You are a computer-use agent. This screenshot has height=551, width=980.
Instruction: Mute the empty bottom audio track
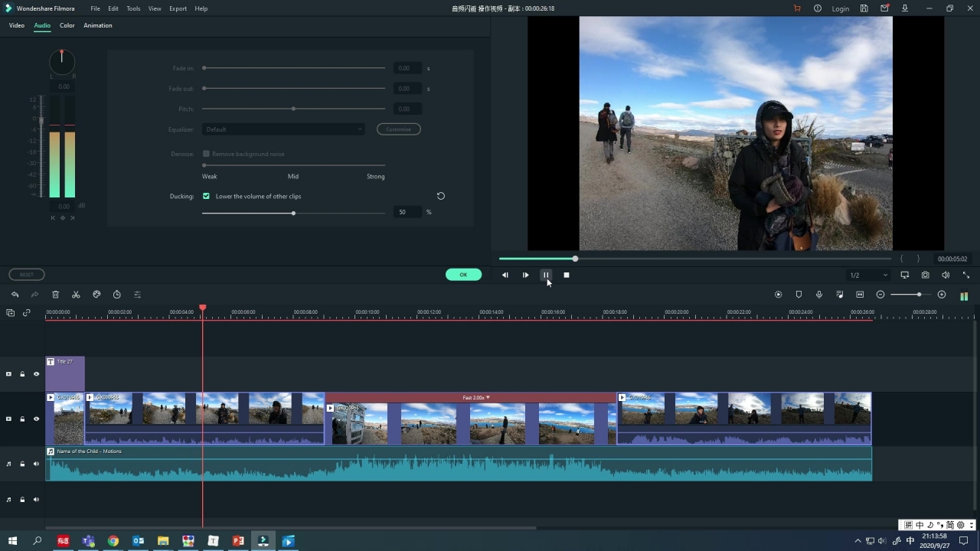[36, 500]
